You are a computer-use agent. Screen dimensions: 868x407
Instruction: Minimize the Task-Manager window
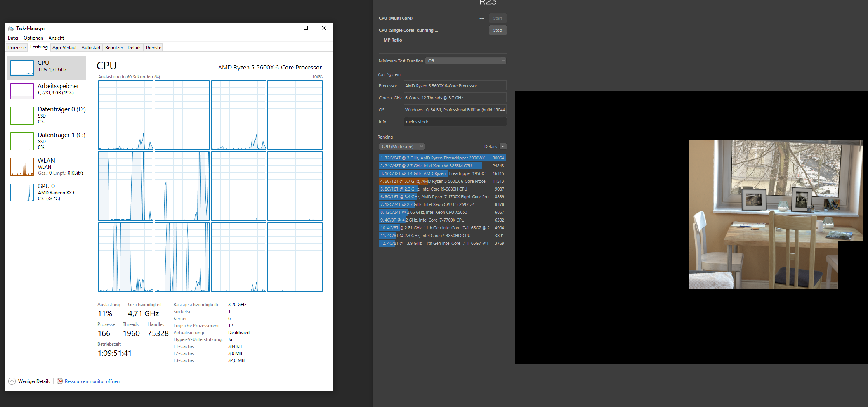(288, 28)
